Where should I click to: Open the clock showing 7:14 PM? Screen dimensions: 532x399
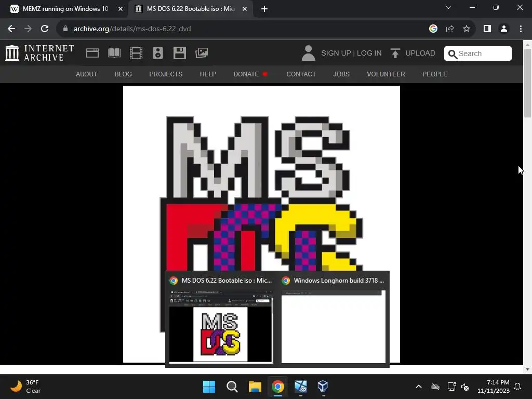click(x=494, y=387)
